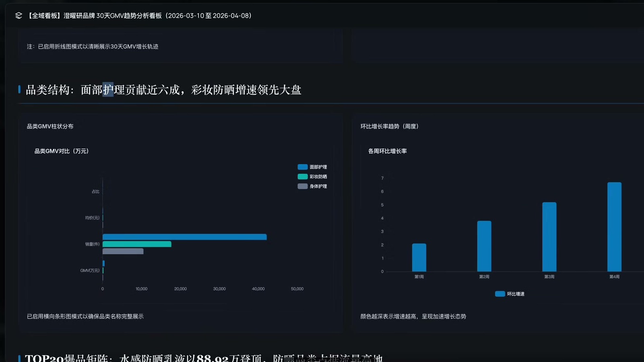Toggle 彩妆防晒 series off in the legend
Image resolution: width=644 pixels, height=362 pixels.
click(x=318, y=176)
